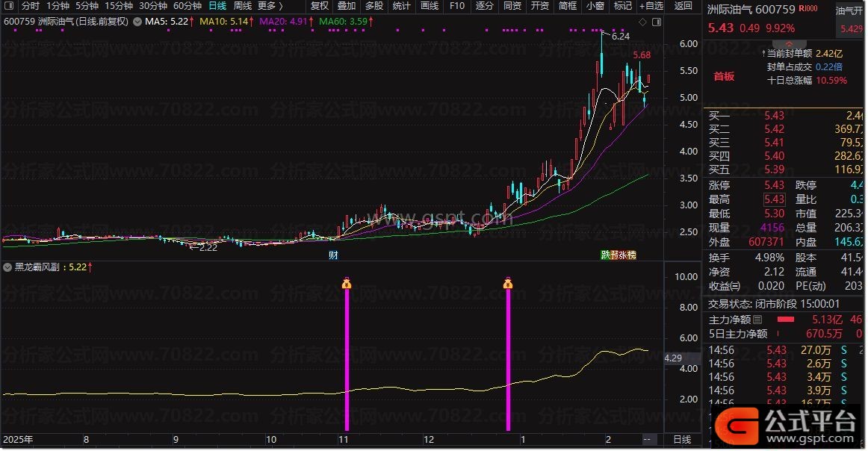The height and width of the screenshot is (451, 868).
Task: Open the list icon next to 主力净额
Action: pyautogui.click(x=757, y=320)
